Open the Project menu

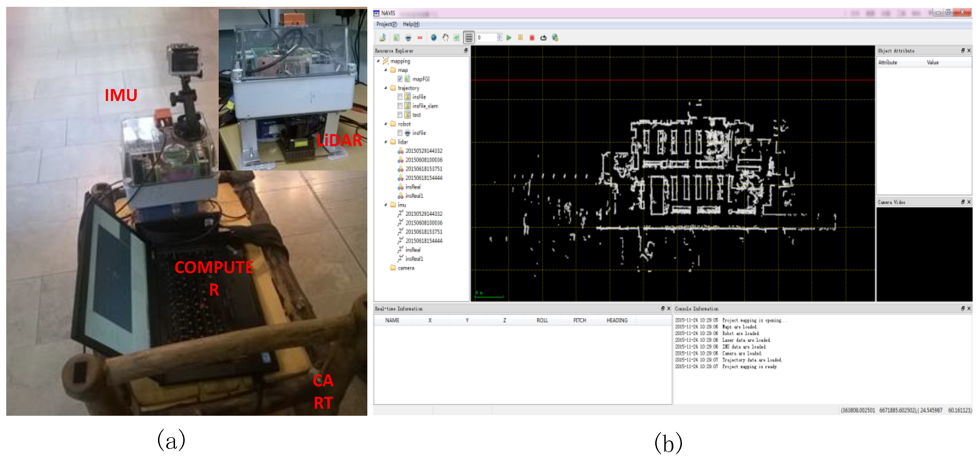[386, 24]
